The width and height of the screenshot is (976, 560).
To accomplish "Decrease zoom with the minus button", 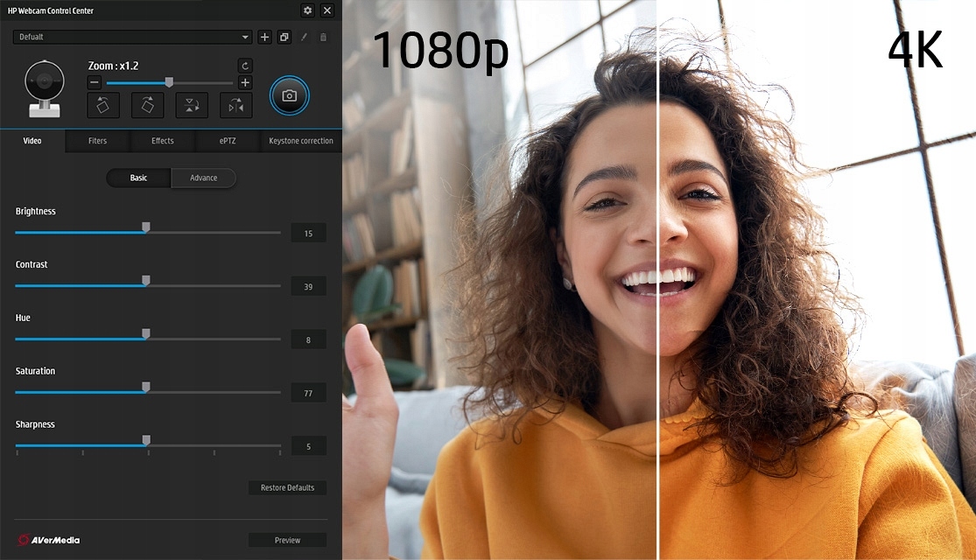I will point(95,83).
